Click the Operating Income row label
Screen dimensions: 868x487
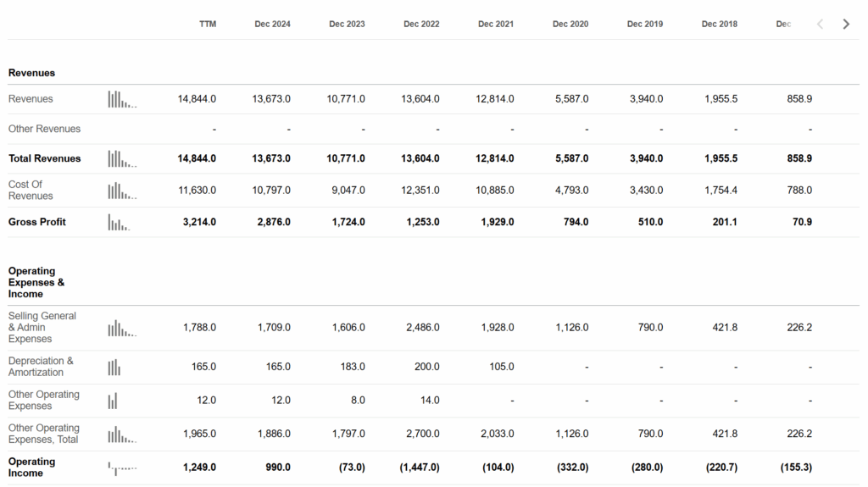point(32,467)
